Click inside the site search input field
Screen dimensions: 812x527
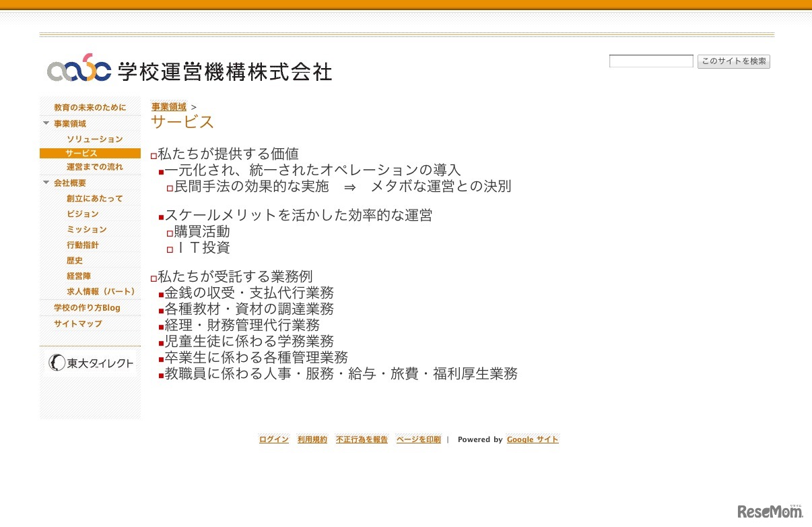(650, 61)
